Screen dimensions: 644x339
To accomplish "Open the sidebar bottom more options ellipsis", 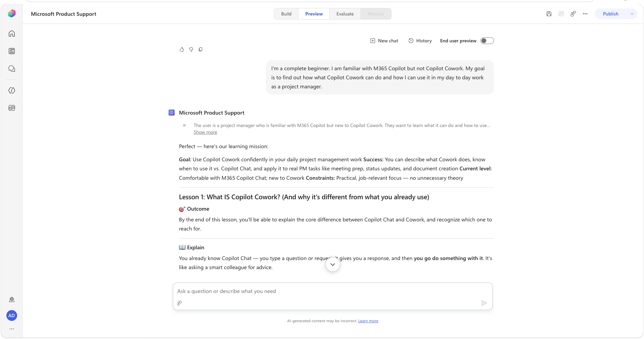I will point(12,329).
